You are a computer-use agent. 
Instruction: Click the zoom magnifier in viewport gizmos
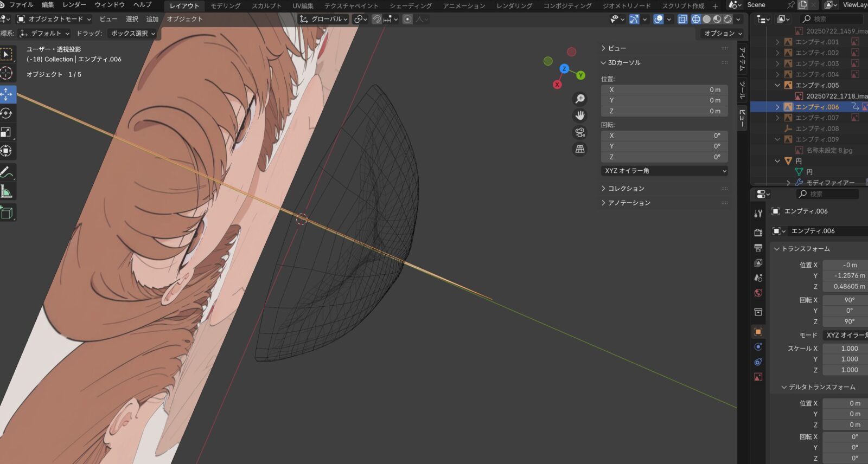coord(580,99)
